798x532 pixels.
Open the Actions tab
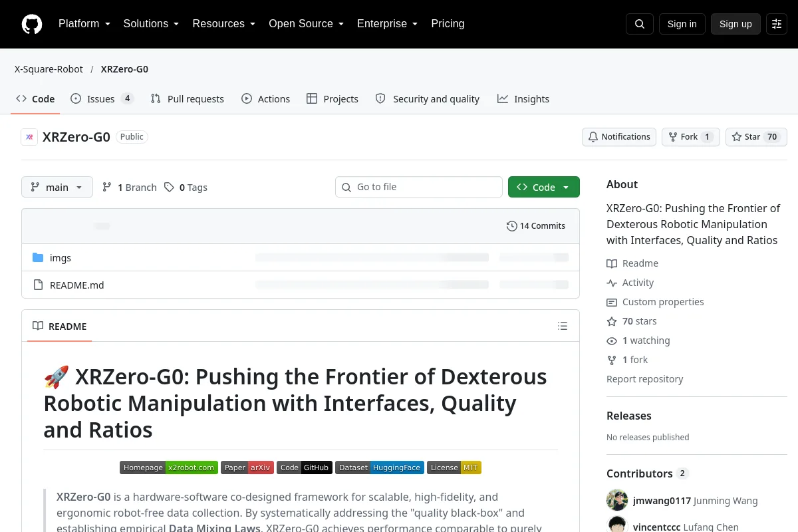(265, 99)
